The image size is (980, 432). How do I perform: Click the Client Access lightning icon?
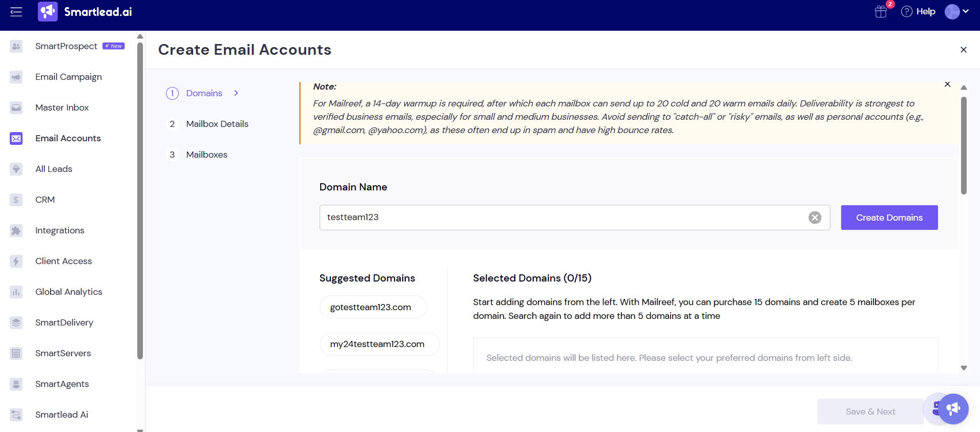tap(16, 261)
